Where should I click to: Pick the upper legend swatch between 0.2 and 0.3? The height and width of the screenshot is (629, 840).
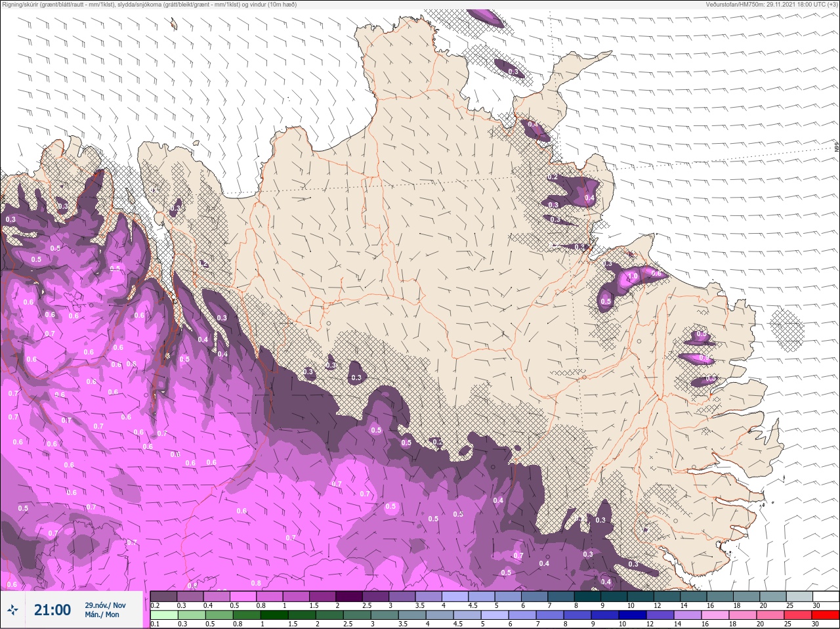click(x=163, y=596)
